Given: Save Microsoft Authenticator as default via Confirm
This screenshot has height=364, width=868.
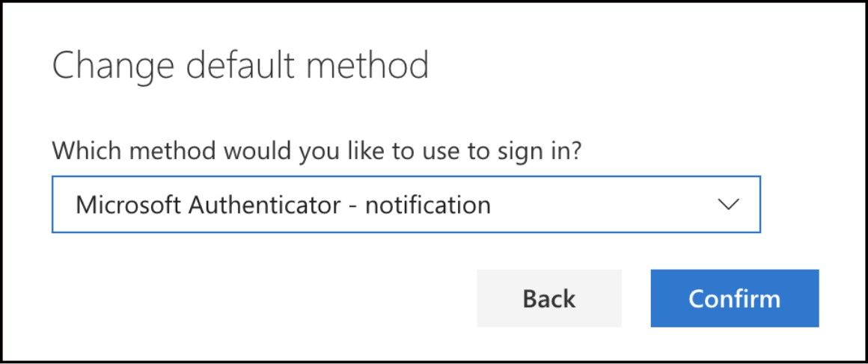Looking at the screenshot, I should (734, 298).
